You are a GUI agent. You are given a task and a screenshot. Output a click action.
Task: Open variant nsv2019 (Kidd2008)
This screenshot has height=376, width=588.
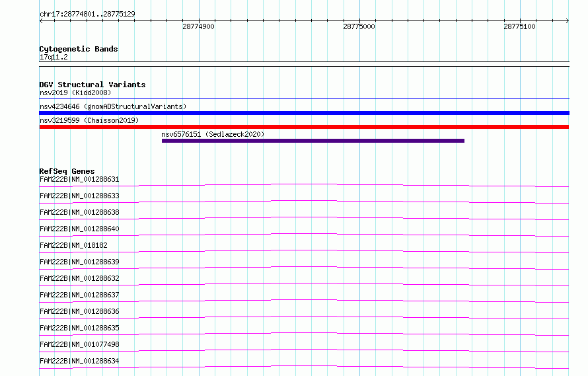(x=75, y=93)
